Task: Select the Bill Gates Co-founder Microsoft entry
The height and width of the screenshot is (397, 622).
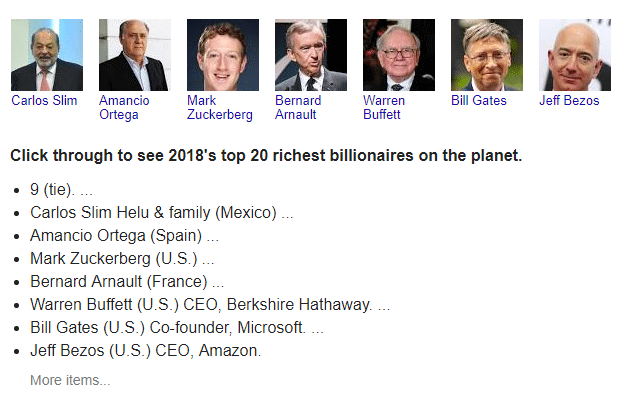Action: point(177,328)
